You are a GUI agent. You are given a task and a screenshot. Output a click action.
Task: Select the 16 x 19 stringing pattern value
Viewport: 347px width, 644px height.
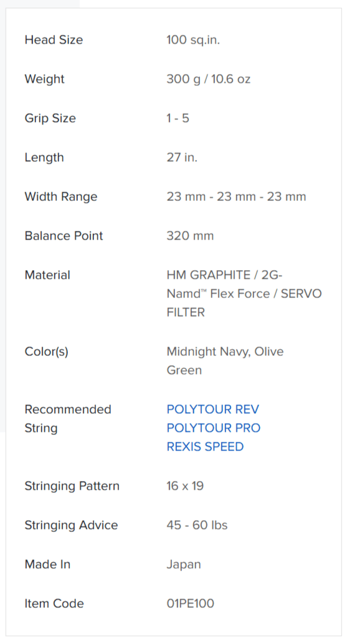point(185,486)
